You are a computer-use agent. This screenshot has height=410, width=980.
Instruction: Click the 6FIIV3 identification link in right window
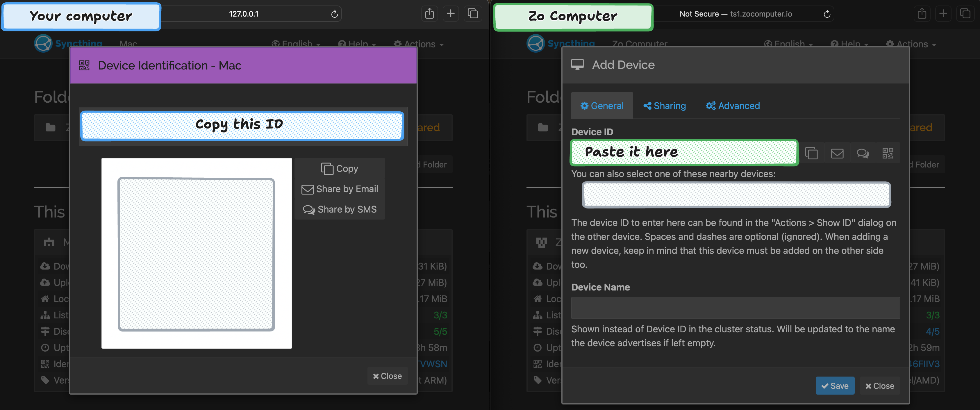924,364
